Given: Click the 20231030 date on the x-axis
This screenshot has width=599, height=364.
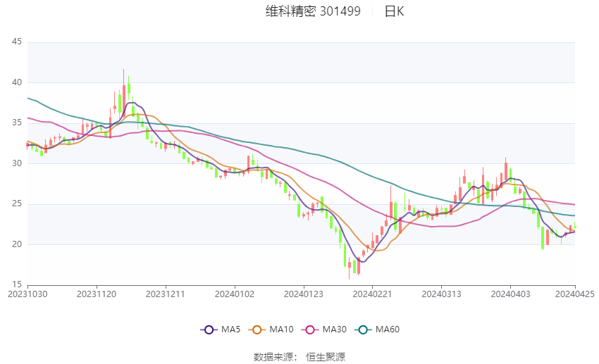Looking at the screenshot, I should 27,294.
